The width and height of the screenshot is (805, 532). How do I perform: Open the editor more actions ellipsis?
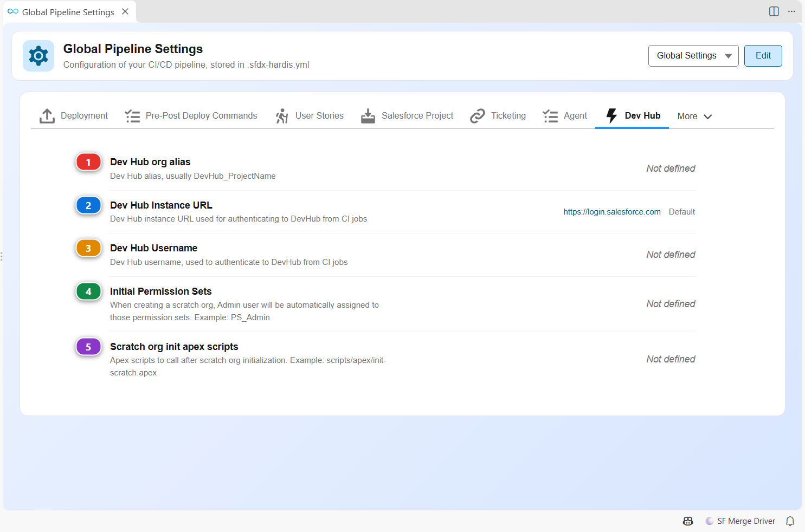[791, 11]
